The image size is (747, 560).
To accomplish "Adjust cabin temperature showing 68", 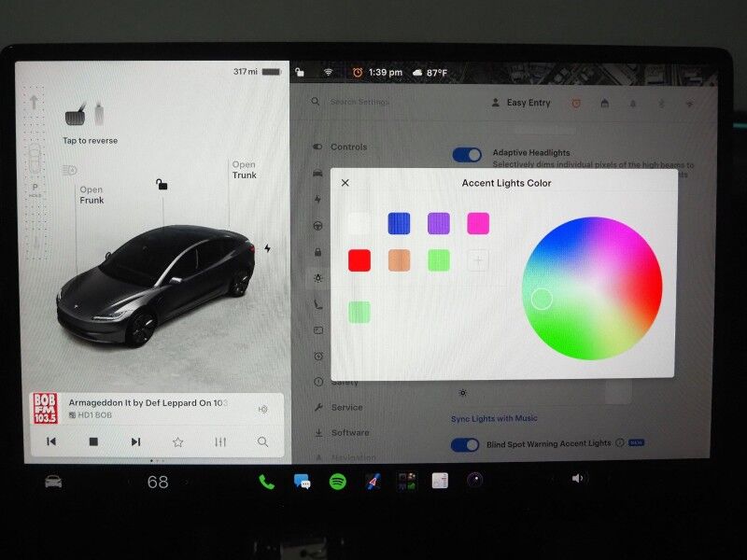I will pyautogui.click(x=158, y=482).
